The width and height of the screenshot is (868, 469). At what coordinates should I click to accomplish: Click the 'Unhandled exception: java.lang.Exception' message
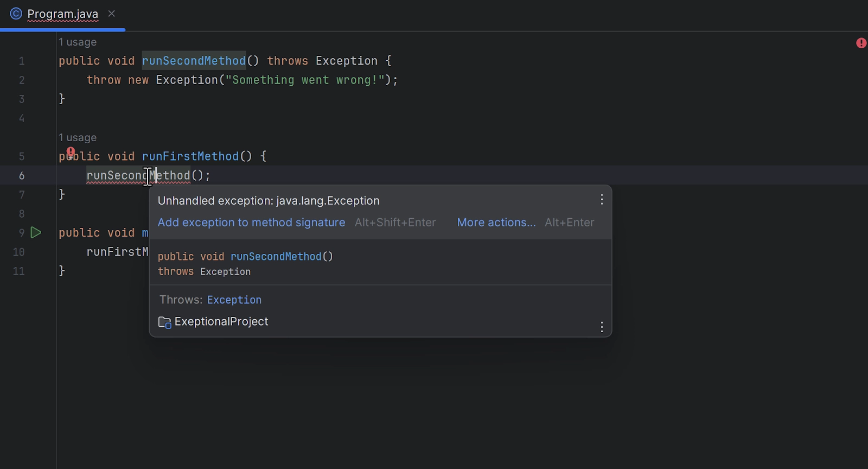(x=269, y=201)
